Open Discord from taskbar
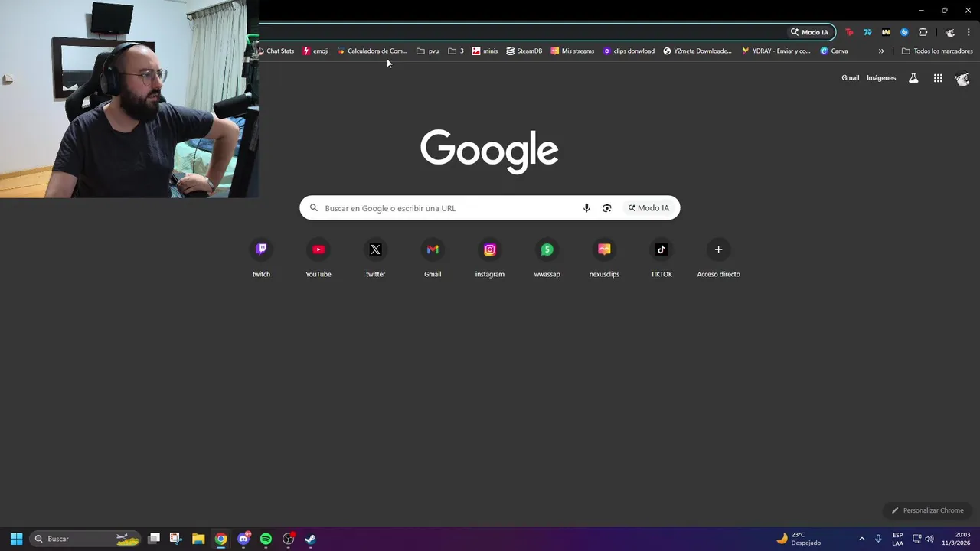The height and width of the screenshot is (551, 980). [x=243, y=539]
